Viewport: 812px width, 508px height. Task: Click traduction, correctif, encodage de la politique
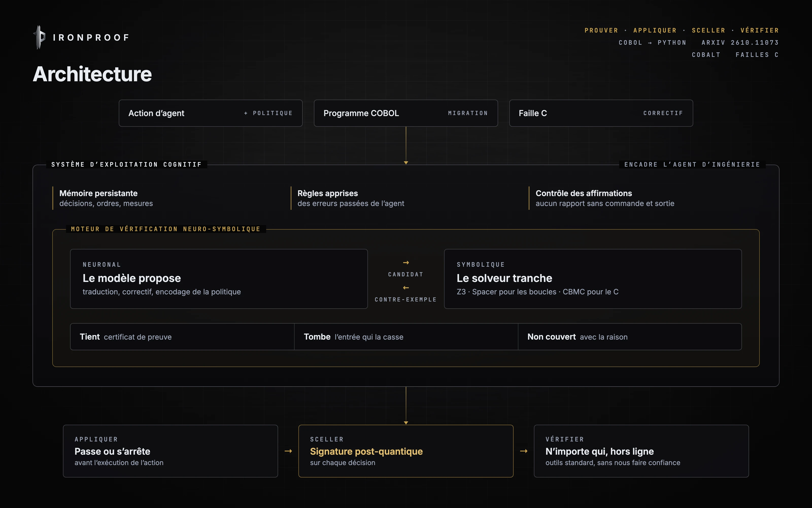(x=162, y=292)
